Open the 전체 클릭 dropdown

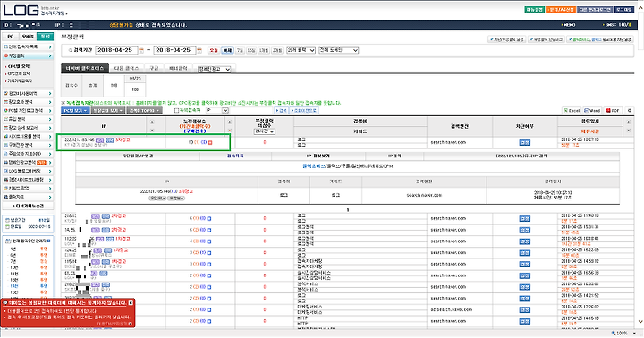tap(301, 50)
